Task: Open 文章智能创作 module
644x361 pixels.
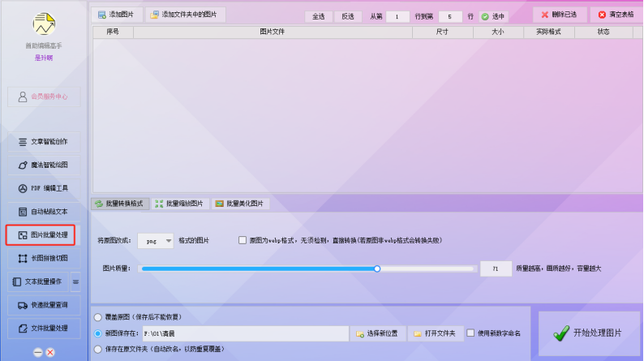Action: [x=44, y=142]
